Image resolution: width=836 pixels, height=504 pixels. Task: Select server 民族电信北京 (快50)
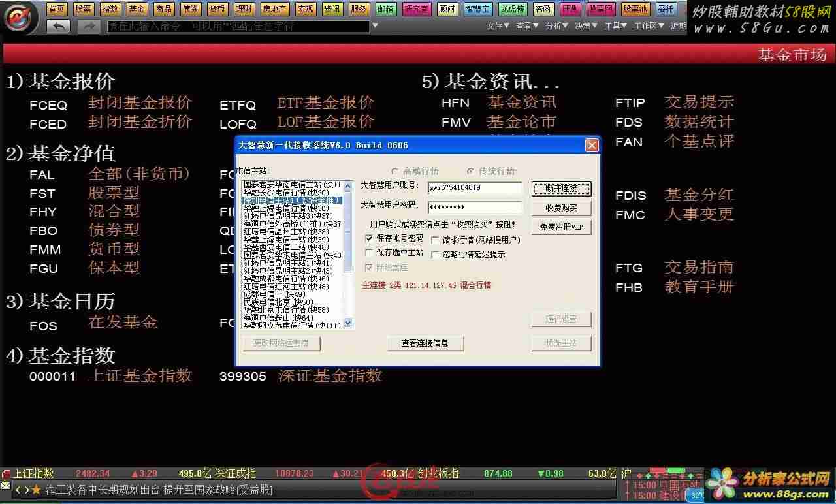[278, 302]
